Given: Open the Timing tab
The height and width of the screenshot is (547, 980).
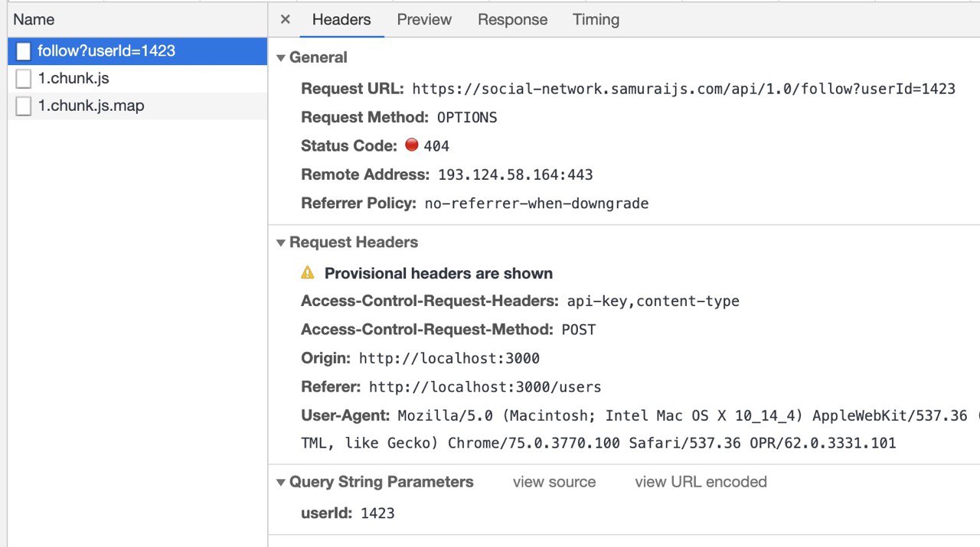Looking at the screenshot, I should [596, 20].
